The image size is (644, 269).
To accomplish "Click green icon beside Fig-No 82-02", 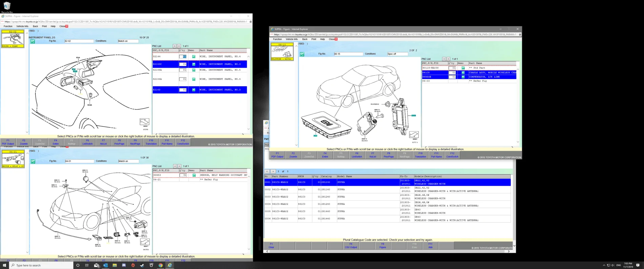I will tap(33, 41).
